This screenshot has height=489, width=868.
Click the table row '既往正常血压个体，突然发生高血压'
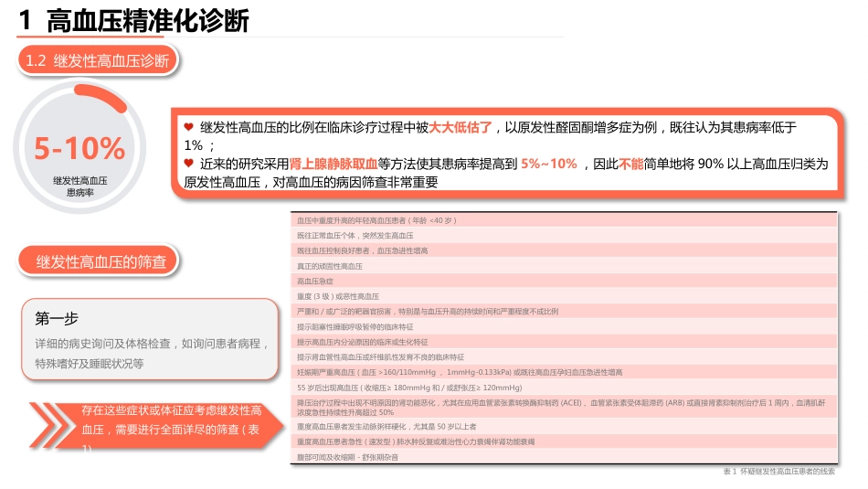coord(564,236)
